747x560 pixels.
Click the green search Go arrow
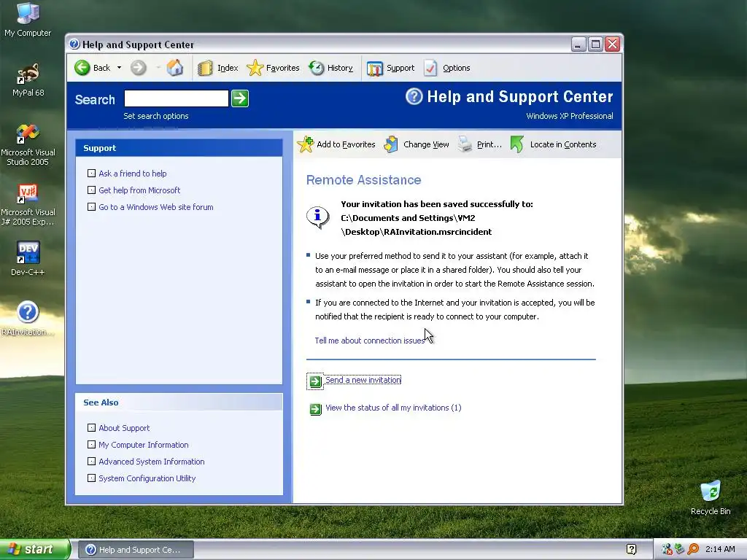[240, 98]
